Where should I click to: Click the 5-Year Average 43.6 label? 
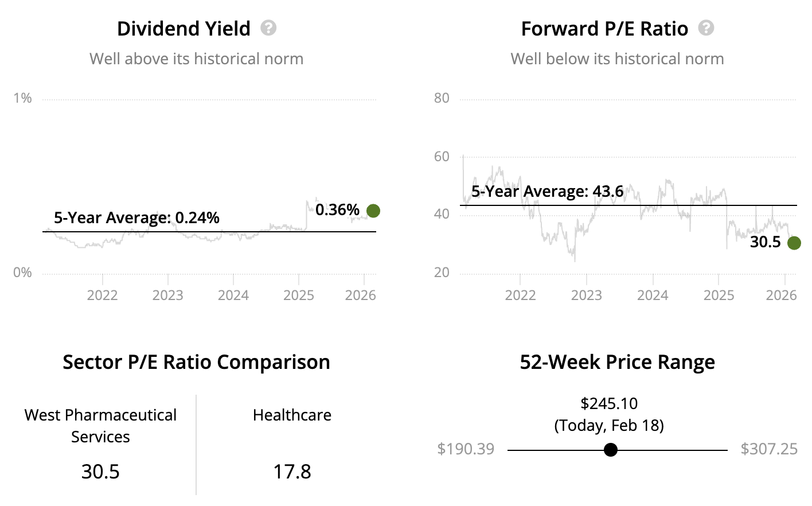coord(547,192)
